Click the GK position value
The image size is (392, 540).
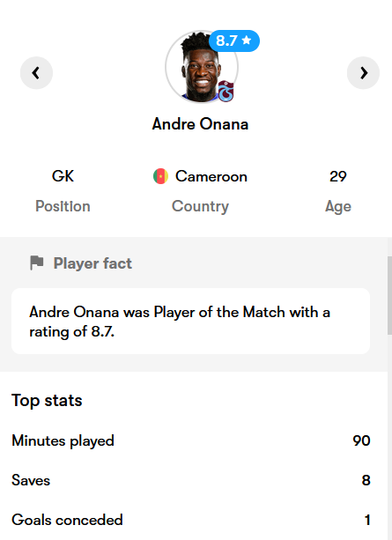63,176
